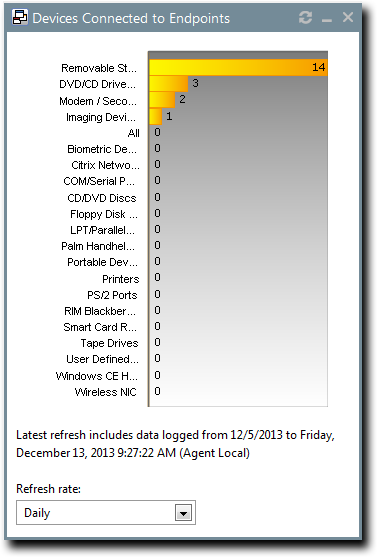377x557 pixels.
Task: Open the Refresh rate dropdown arrow
Action: (x=183, y=513)
